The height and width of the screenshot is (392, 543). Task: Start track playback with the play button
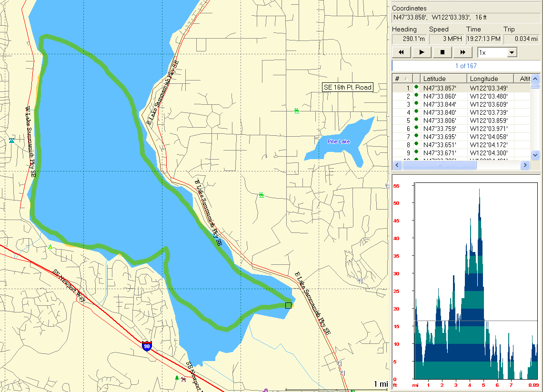click(x=422, y=52)
